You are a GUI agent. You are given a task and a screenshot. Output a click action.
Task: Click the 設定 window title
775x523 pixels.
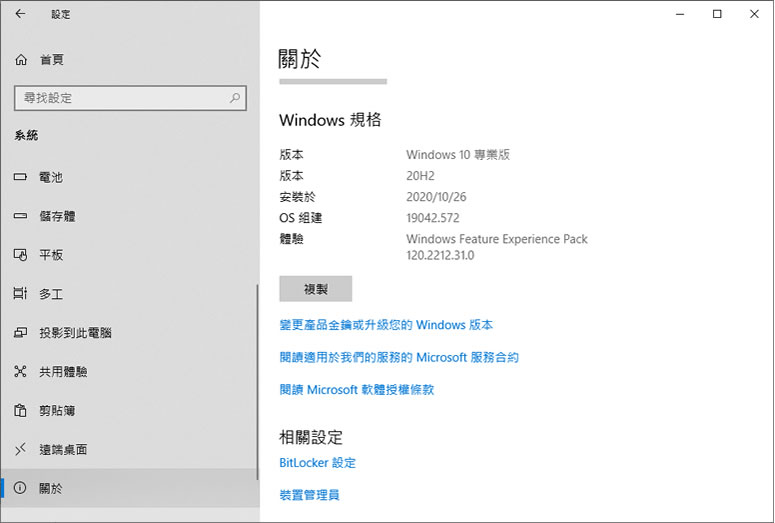coord(60,14)
